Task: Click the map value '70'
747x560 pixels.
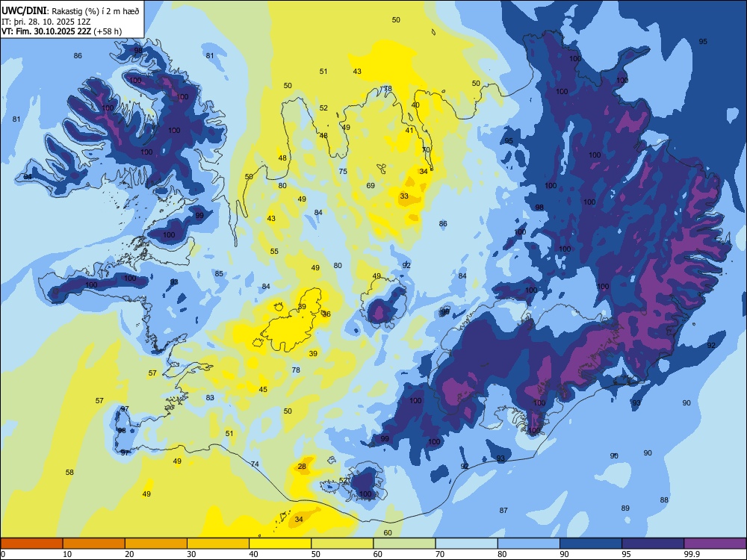Action: [x=426, y=149]
